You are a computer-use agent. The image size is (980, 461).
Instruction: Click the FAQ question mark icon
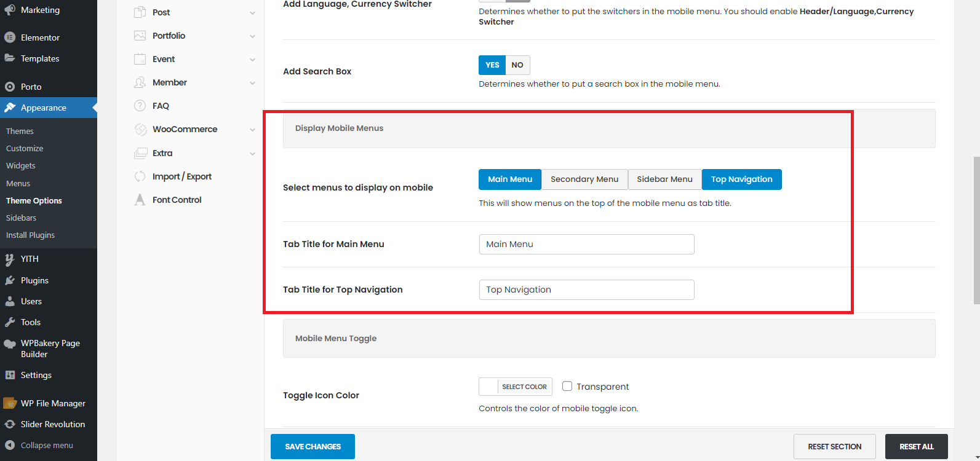(140, 106)
